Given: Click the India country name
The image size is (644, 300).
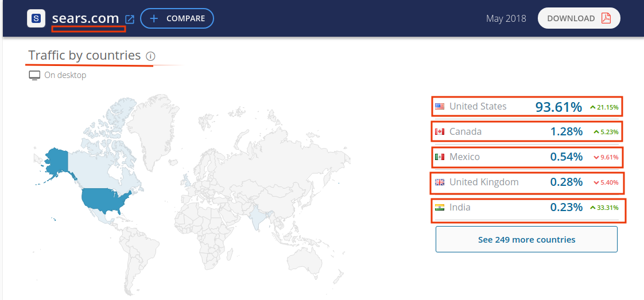Looking at the screenshot, I should [460, 207].
